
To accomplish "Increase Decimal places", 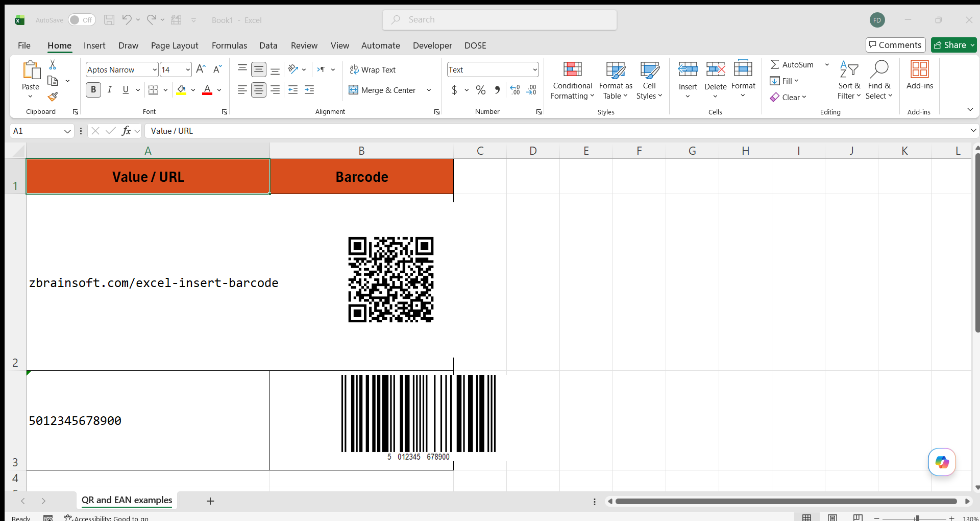I will click(515, 90).
